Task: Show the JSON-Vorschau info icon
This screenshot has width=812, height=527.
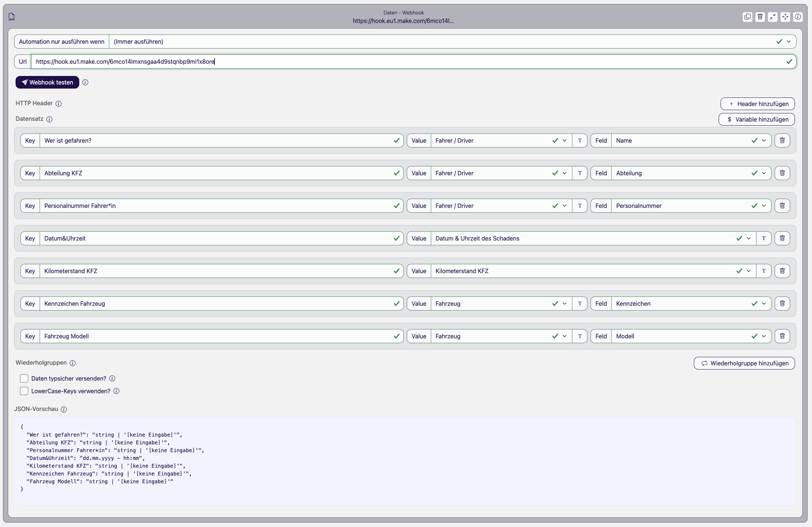Action: point(64,410)
